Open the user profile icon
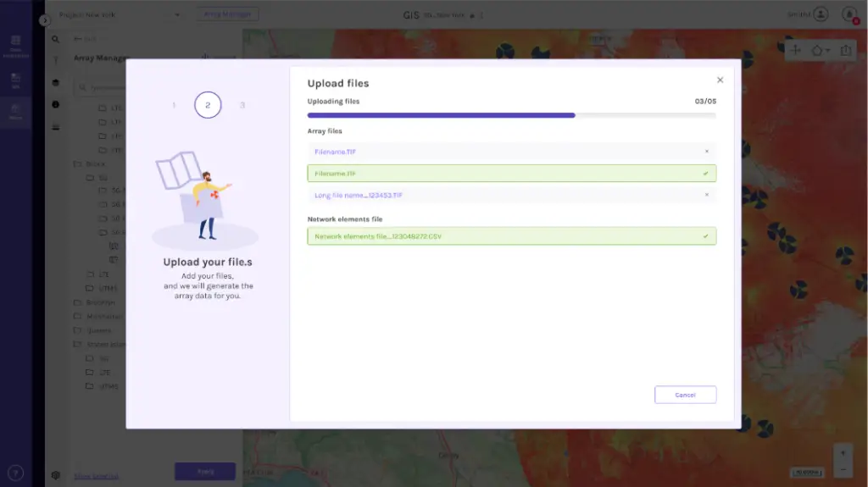This screenshot has height=487, width=868. pyautogui.click(x=820, y=14)
